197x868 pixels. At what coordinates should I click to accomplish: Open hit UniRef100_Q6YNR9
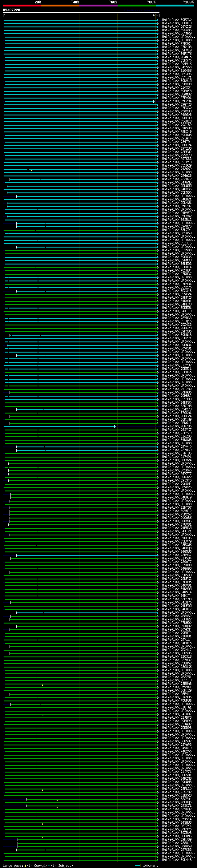coord(177,33)
